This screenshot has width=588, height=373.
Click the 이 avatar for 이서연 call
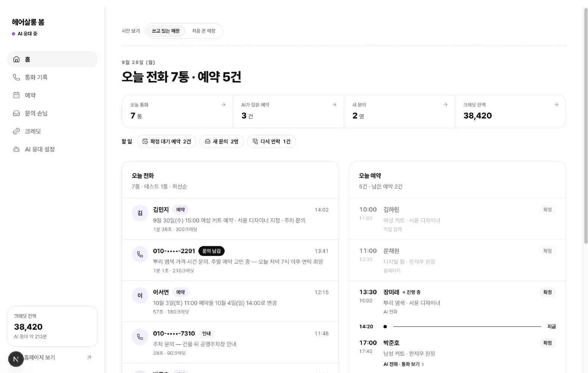(140, 295)
